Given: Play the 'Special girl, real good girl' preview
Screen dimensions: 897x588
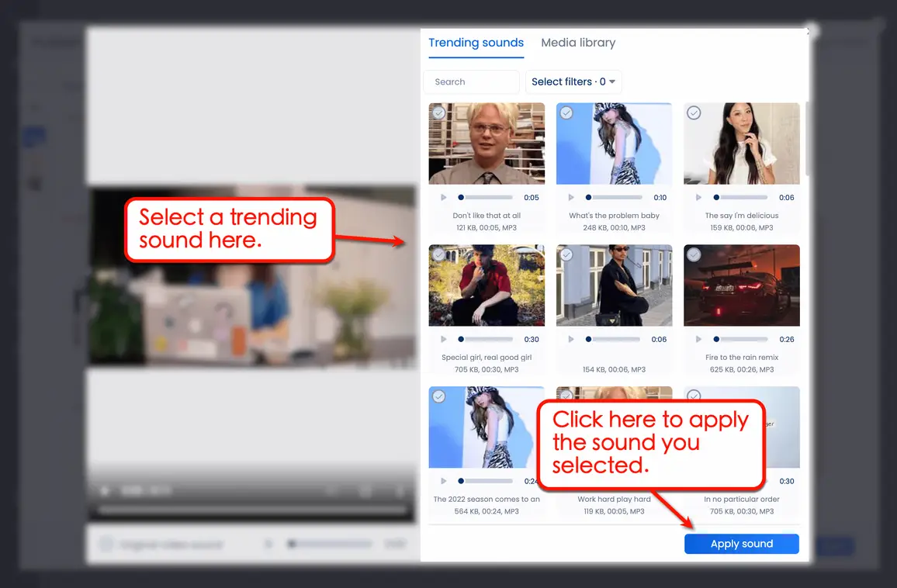Looking at the screenshot, I should 444,339.
